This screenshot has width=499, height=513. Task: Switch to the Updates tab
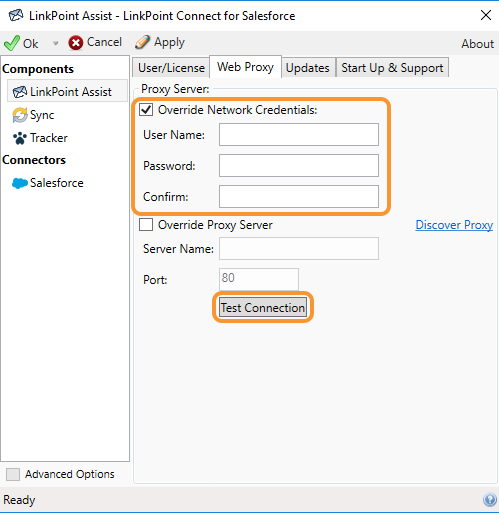(x=307, y=68)
